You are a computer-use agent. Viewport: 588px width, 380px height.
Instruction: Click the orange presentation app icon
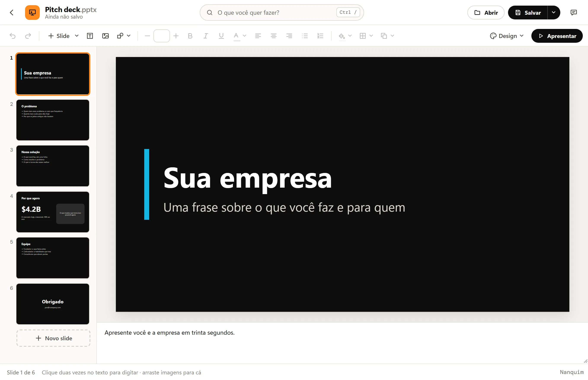[32, 13]
